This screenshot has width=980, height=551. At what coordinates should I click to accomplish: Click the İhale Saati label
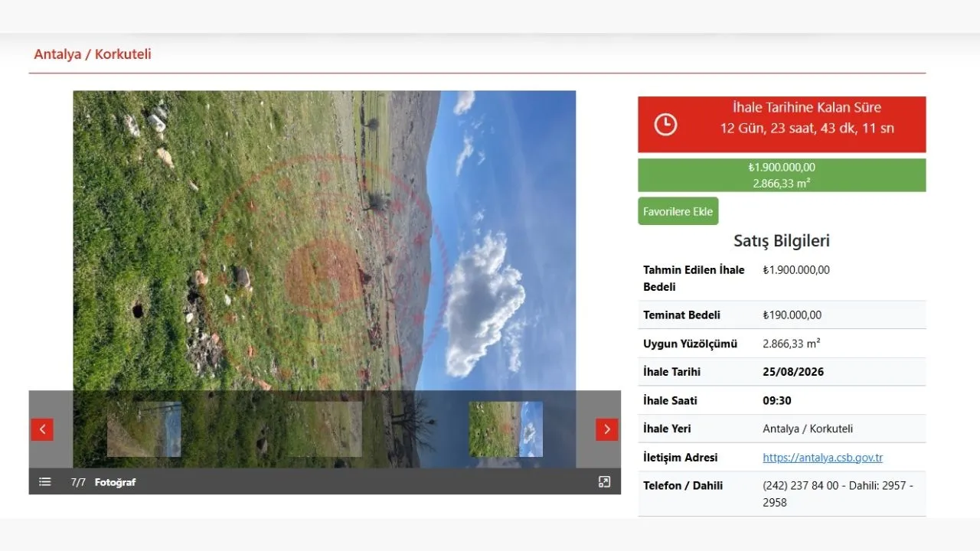(x=670, y=400)
